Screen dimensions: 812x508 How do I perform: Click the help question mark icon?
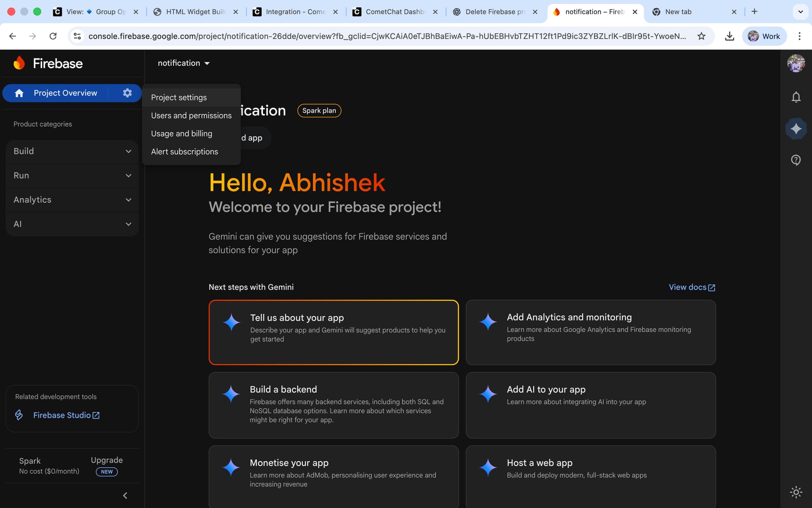coord(796,160)
